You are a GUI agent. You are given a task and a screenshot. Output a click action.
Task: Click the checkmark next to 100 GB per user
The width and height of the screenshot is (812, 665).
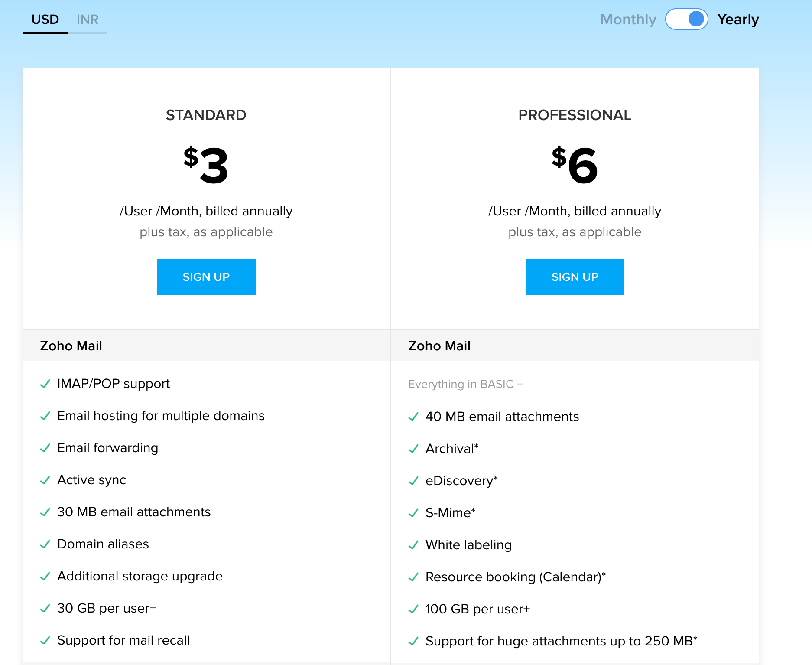point(413,609)
